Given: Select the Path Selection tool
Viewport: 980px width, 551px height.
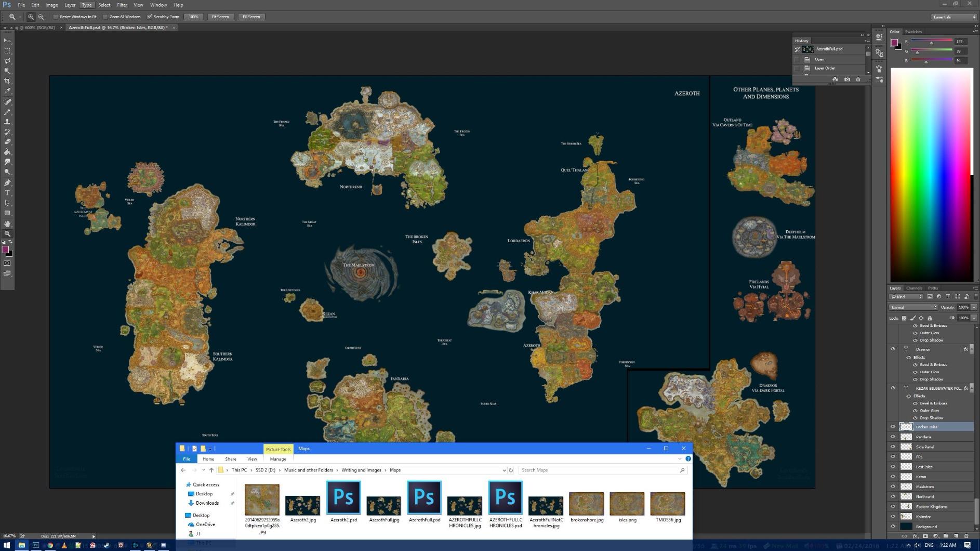Looking at the screenshot, I should (x=7, y=203).
